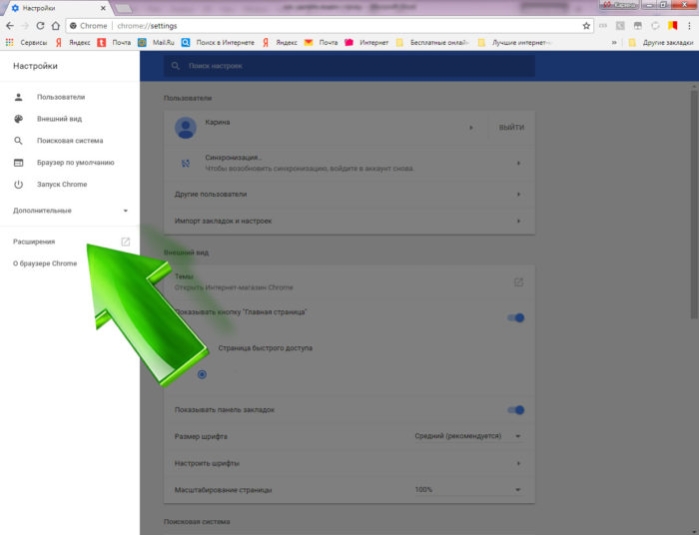Open the Масштабирование страницы dropdown
The width and height of the screenshot is (699, 535).
pos(468,490)
